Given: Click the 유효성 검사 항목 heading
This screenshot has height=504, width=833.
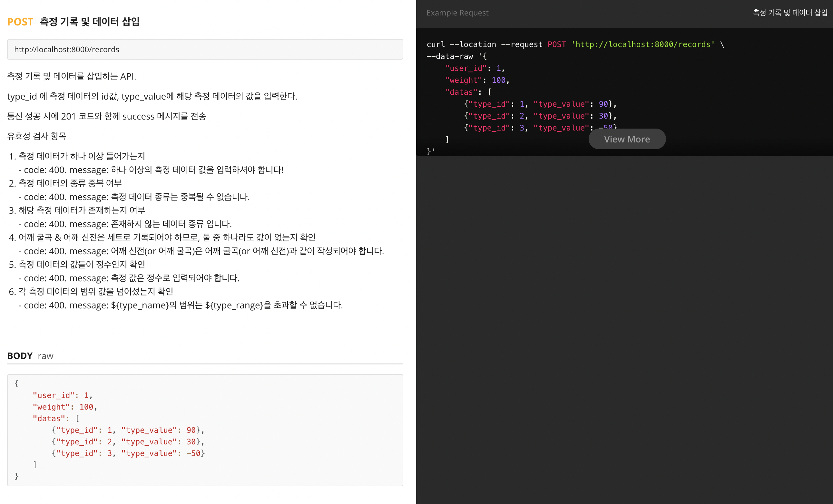Looking at the screenshot, I should [37, 136].
